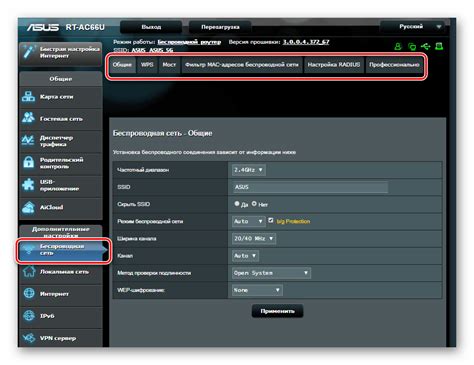Open the Настройка RADIUS tab
Image resolution: width=474 pixels, height=365 pixels.
(334, 65)
